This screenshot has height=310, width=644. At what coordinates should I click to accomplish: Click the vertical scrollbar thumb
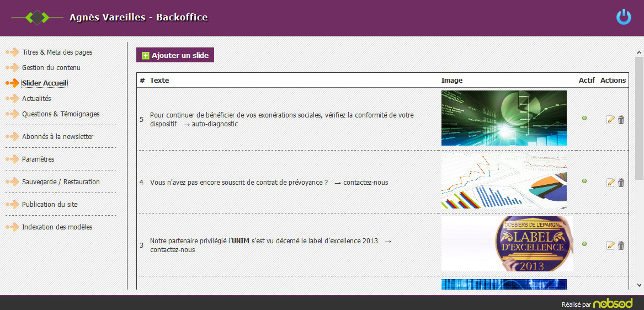pyautogui.click(x=639, y=118)
